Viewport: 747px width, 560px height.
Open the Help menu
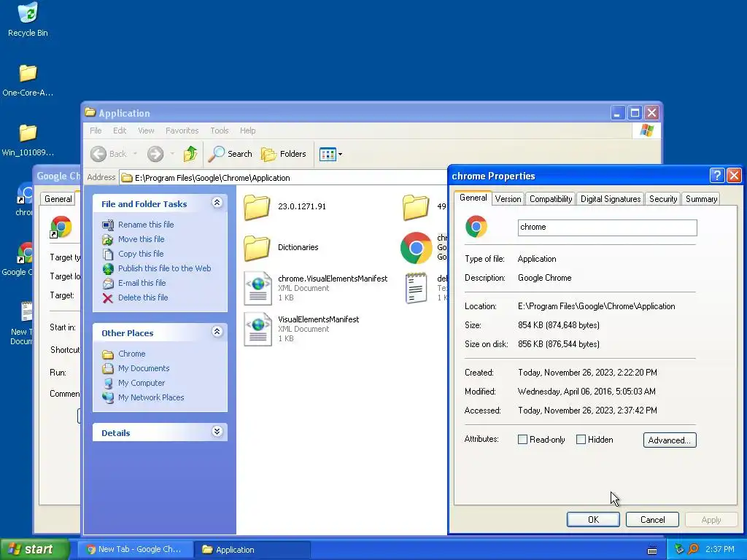point(247,131)
